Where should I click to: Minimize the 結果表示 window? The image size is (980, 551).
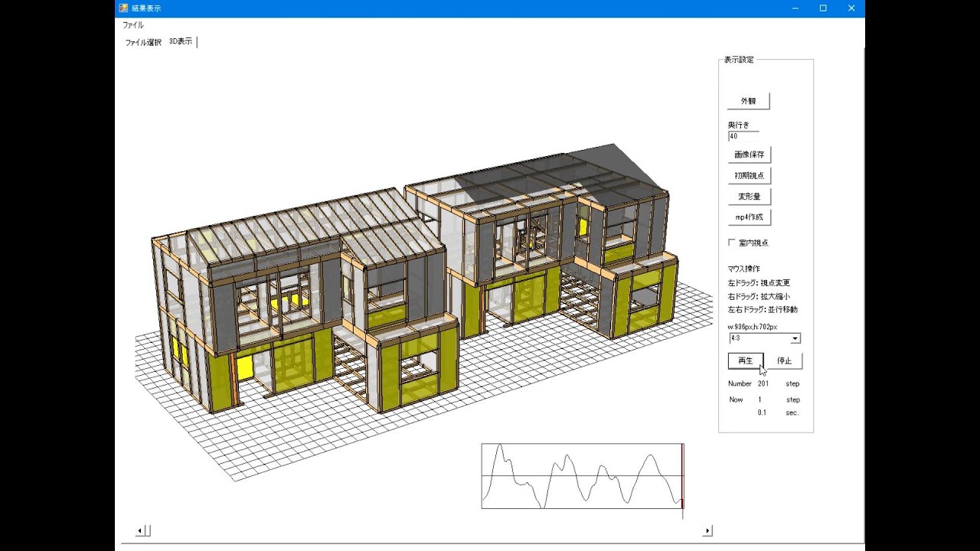click(x=795, y=8)
